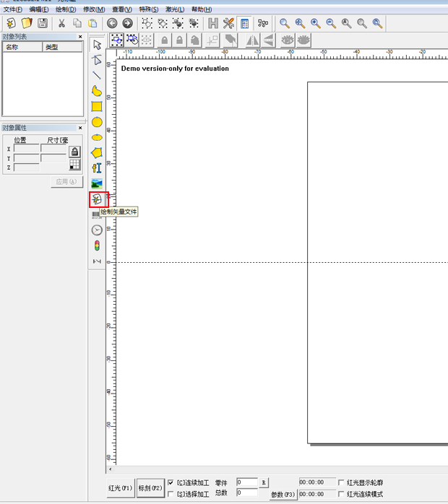Screen dimensions: 448x504
Task: Click the 标刻(F2) button
Action: click(x=150, y=488)
